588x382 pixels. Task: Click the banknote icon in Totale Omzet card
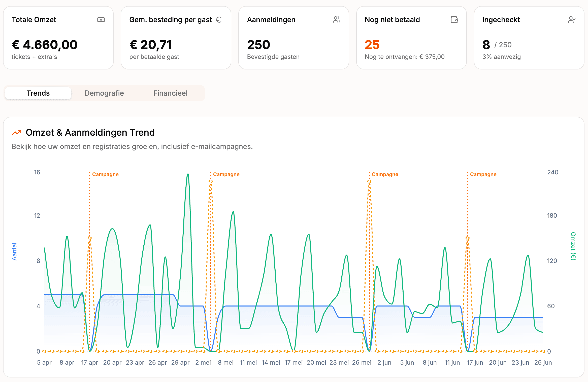[x=101, y=20]
